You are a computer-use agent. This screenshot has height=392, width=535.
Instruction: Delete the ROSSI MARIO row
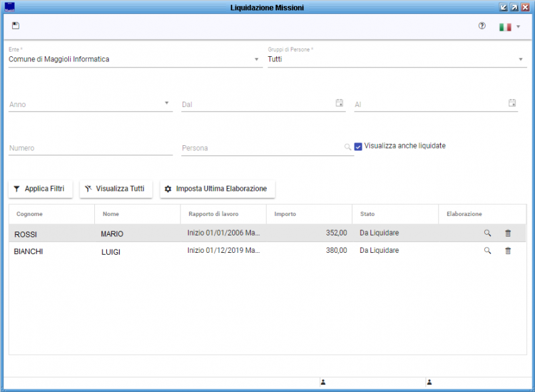click(508, 233)
